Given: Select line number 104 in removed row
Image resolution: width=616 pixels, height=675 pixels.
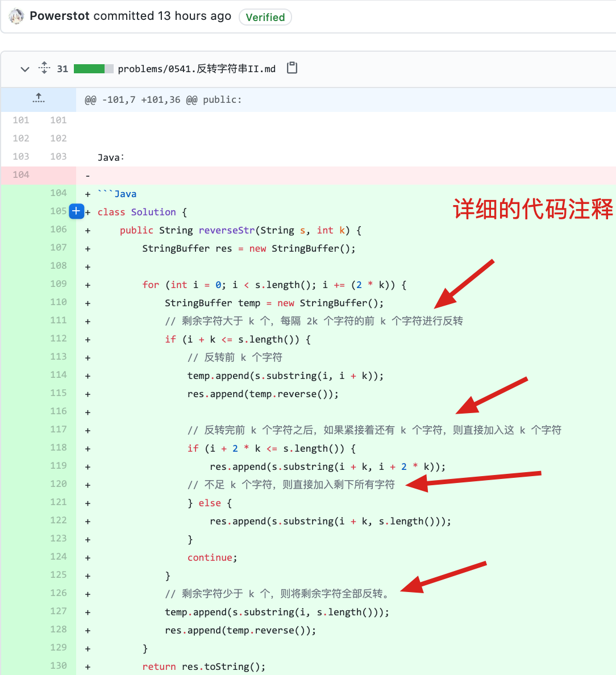Looking at the screenshot, I should click(x=20, y=175).
